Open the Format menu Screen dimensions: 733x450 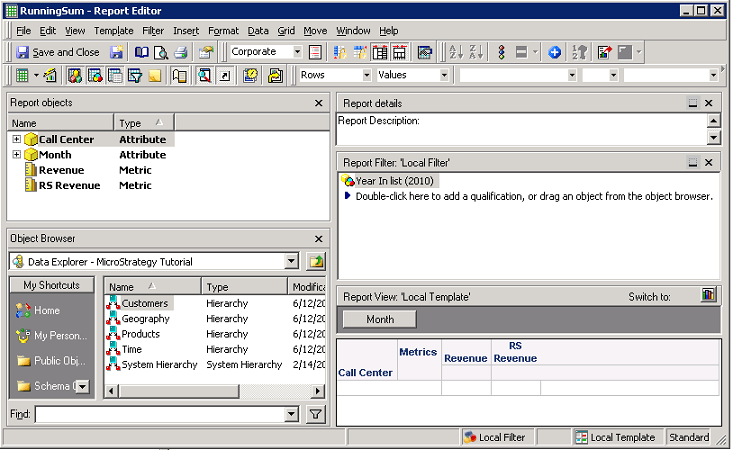coord(223,31)
